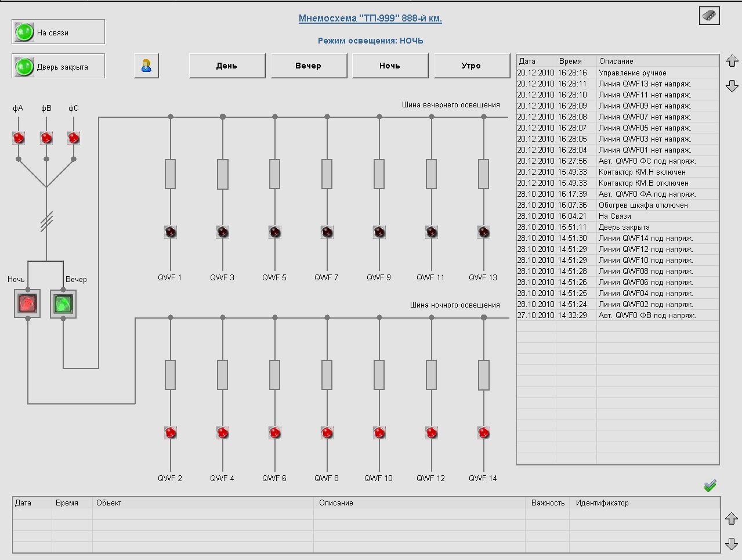Toggle the Вечер contactor switch

point(63,304)
